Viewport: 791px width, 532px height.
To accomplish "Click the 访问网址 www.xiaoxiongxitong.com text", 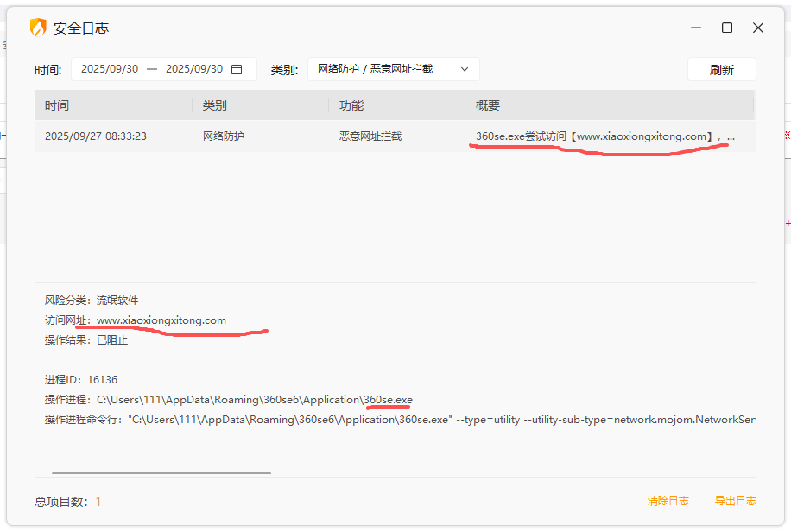I will pos(136,320).
